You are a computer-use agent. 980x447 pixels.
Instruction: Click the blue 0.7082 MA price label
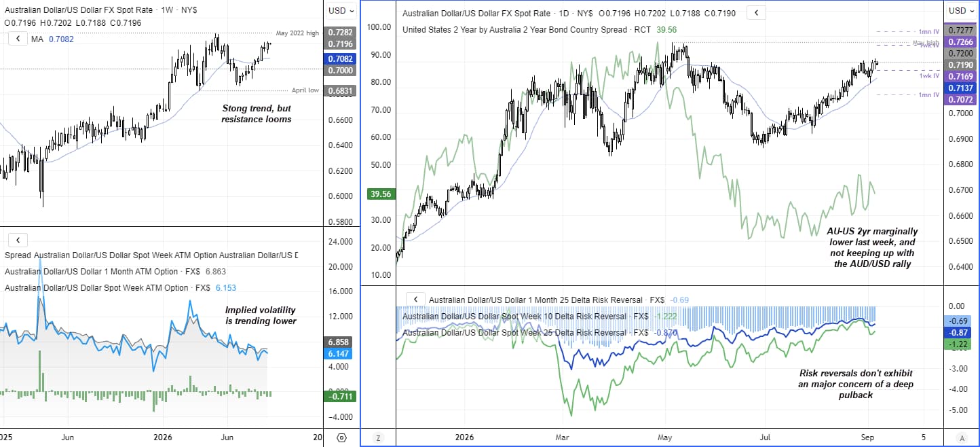(x=339, y=58)
